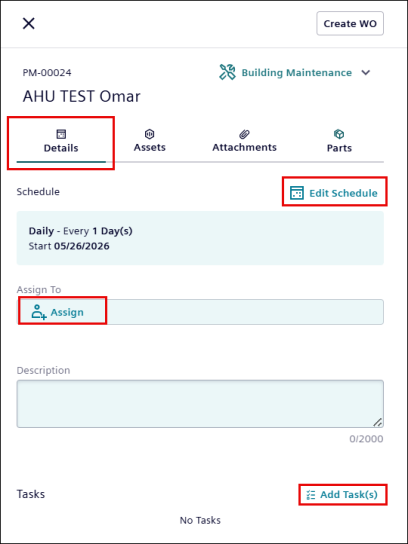Close the PM panel with X icon

coord(29,24)
